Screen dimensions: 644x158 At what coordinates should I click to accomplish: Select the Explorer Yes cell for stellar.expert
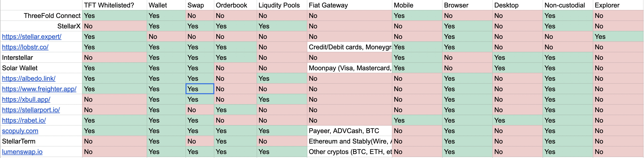[618, 37]
